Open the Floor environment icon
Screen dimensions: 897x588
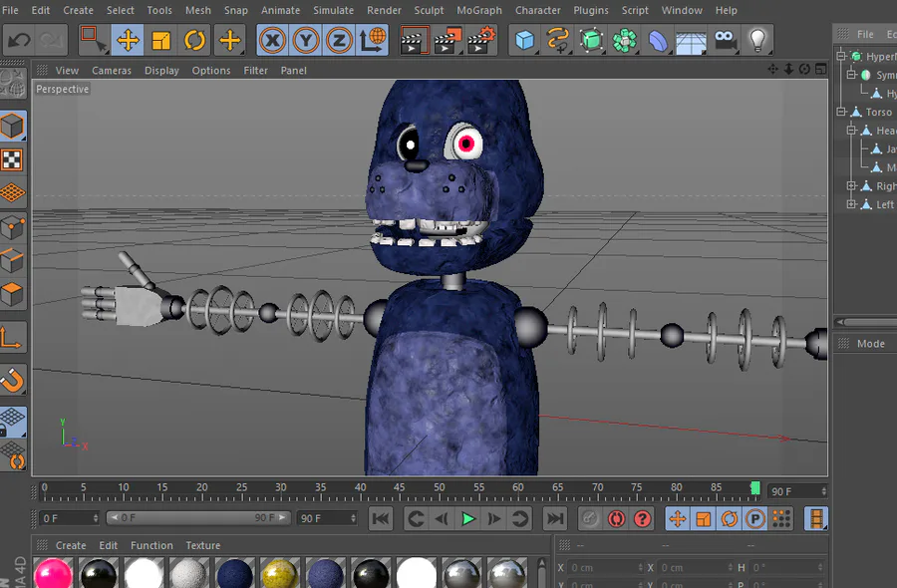pos(691,41)
